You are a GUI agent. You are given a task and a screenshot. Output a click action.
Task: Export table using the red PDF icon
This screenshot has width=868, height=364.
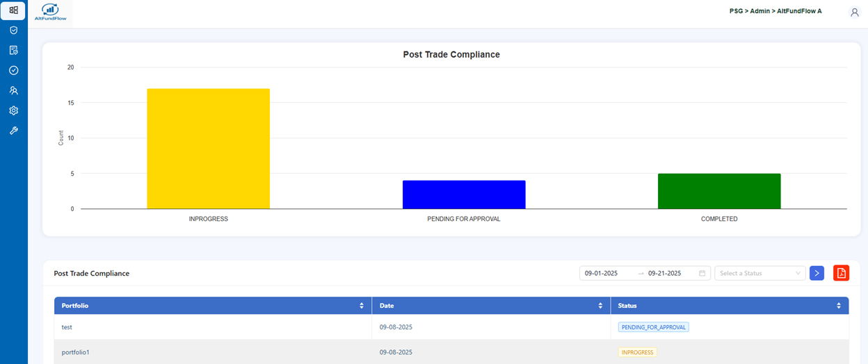click(841, 273)
